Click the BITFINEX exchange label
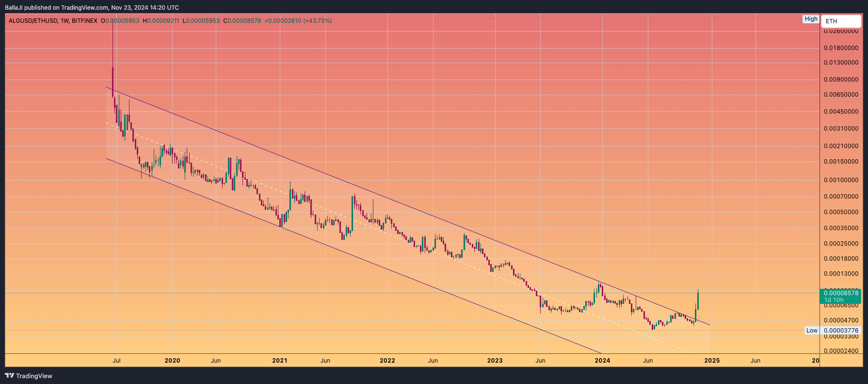 84,21
